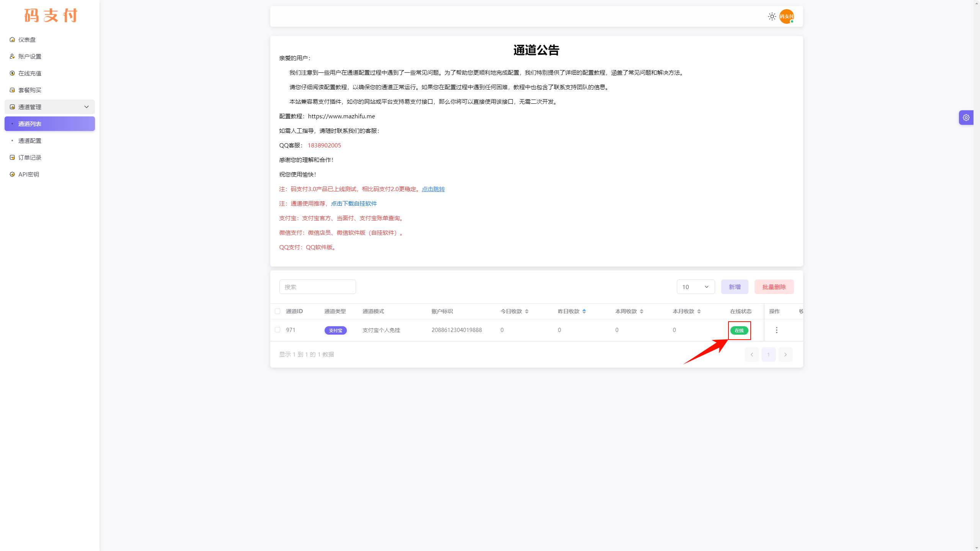Follow the 点击下载自挂软件 link
The width and height of the screenshot is (980, 551).
click(354, 203)
